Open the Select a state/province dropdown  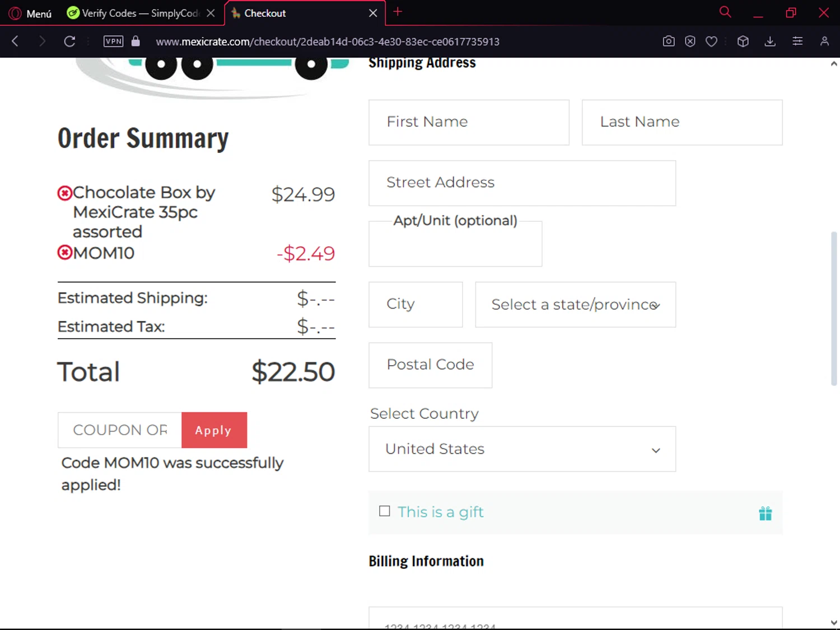[576, 305]
